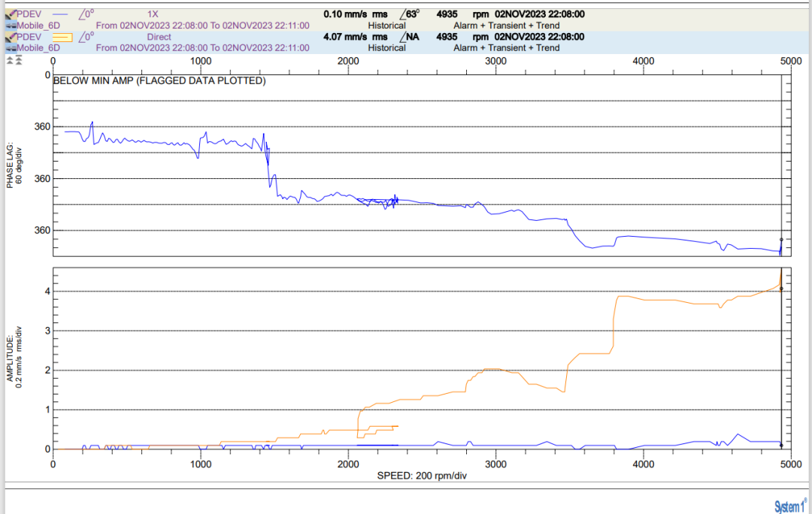Click the phase angle 0° symbol in the 1X row
Screen dimensions: 812x514
tap(86, 14)
